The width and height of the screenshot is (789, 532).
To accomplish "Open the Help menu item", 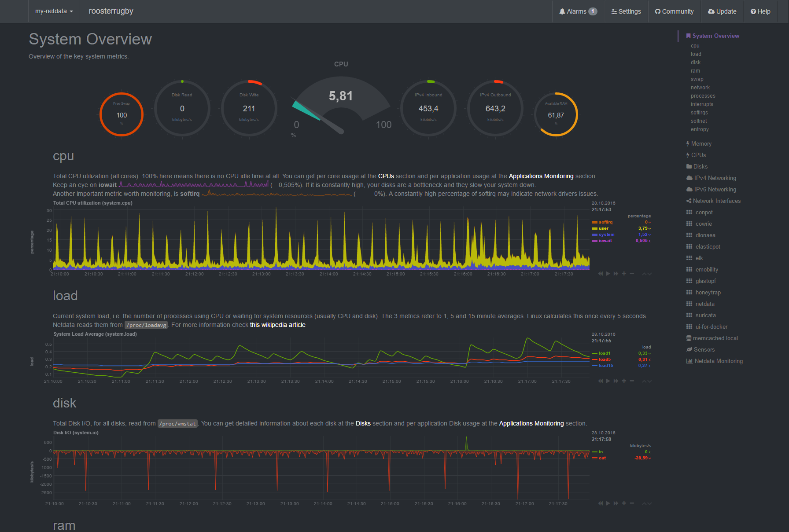I will click(x=760, y=11).
